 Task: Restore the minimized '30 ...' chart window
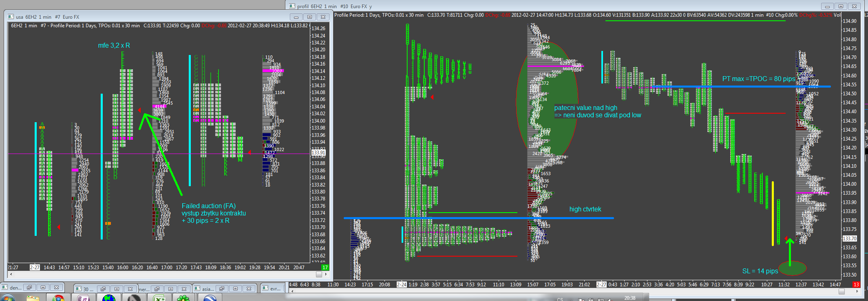(103, 289)
